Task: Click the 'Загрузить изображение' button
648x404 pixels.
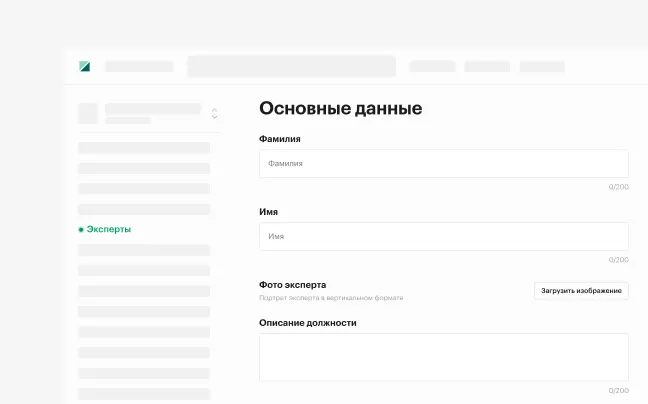Action: (581, 291)
